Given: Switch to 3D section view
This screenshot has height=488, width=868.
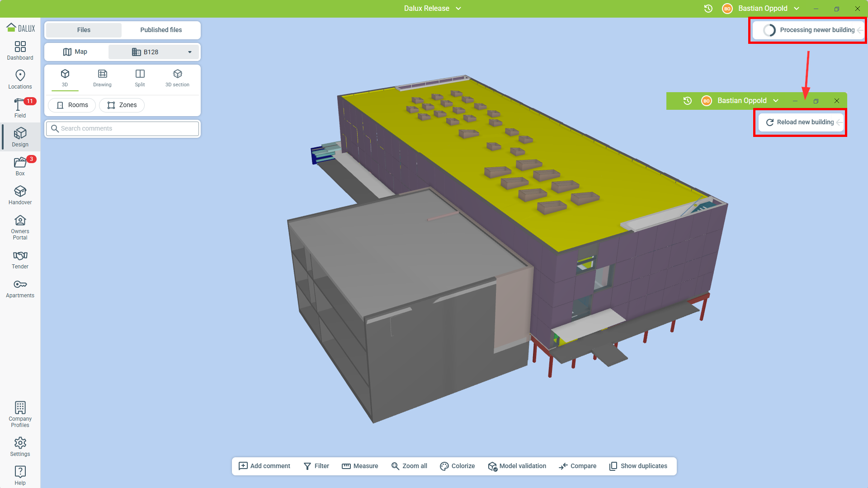Looking at the screenshot, I should tap(177, 78).
